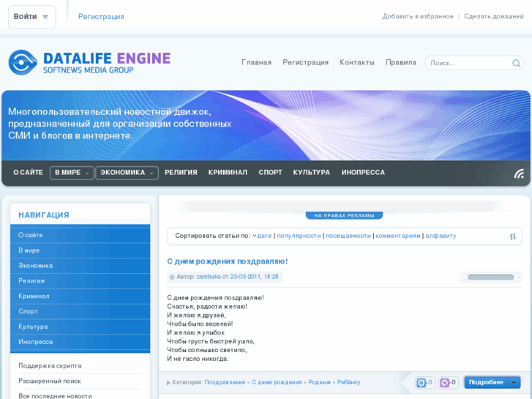
Task: Click the sort order arrows icon
Action: [513, 236]
